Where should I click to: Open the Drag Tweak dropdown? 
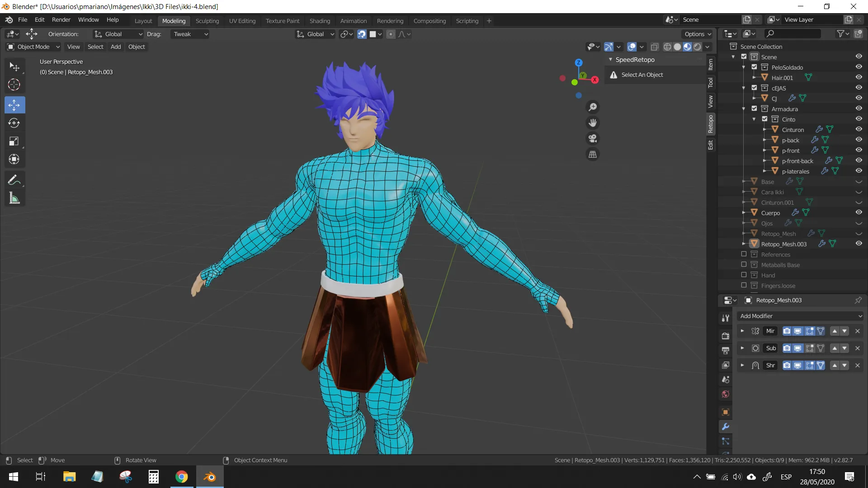[190, 34]
